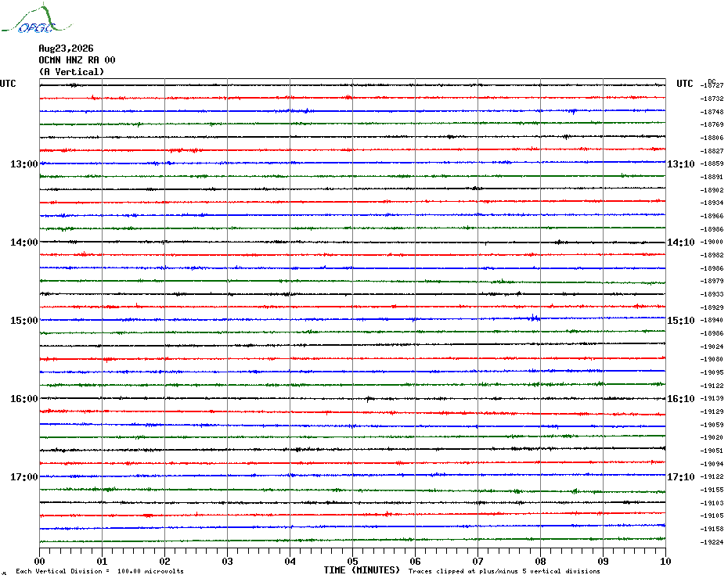The width and height of the screenshot is (728, 582).
Task: Click the 17:10 time label
Action: [x=681, y=477]
